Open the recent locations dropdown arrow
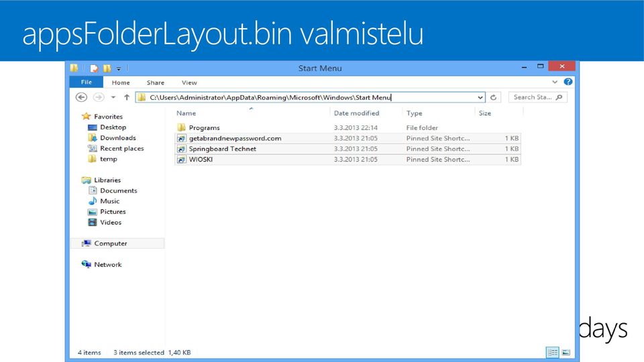The width and height of the screenshot is (644, 362). click(x=113, y=97)
